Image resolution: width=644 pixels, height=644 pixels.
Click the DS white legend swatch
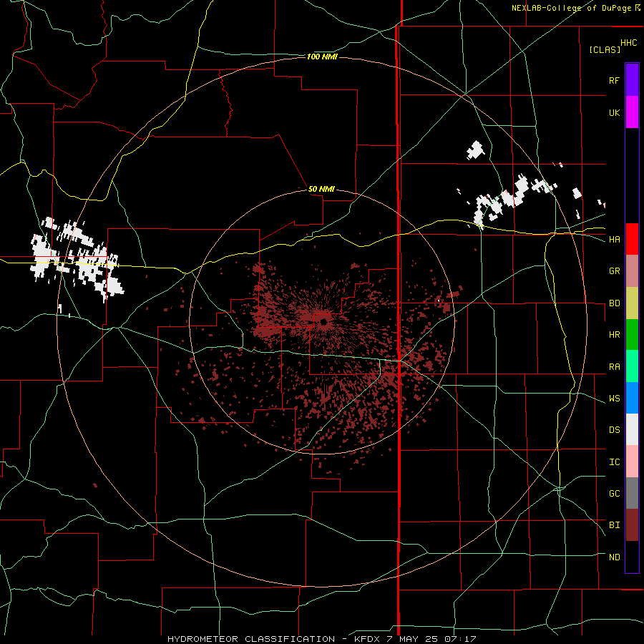pyautogui.click(x=632, y=429)
